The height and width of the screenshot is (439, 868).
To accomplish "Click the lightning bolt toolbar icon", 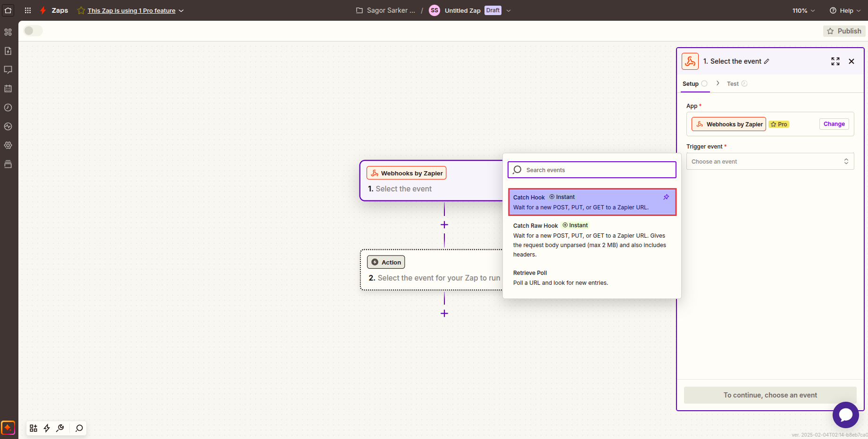I will (x=47, y=428).
